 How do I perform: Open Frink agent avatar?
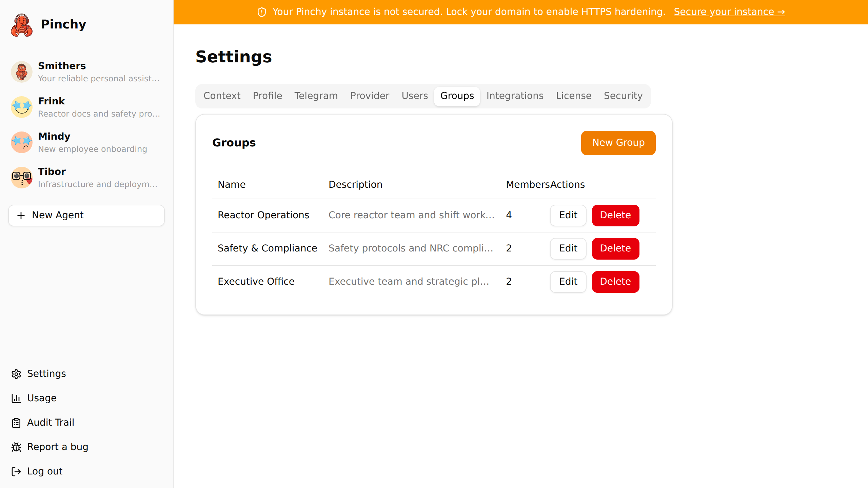coord(22,107)
